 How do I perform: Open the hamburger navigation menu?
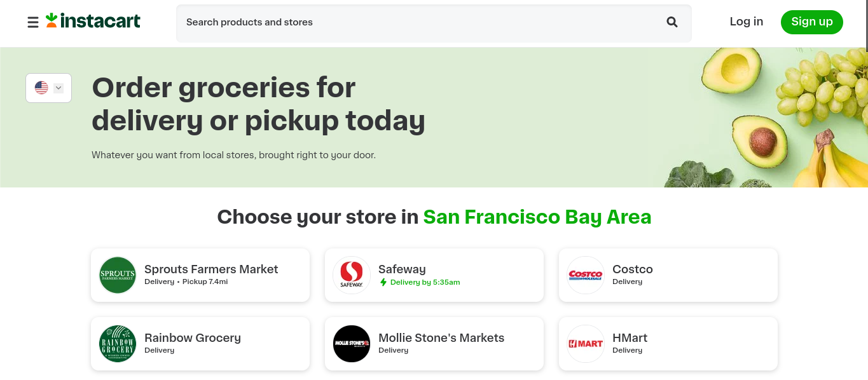[x=33, y=22]
